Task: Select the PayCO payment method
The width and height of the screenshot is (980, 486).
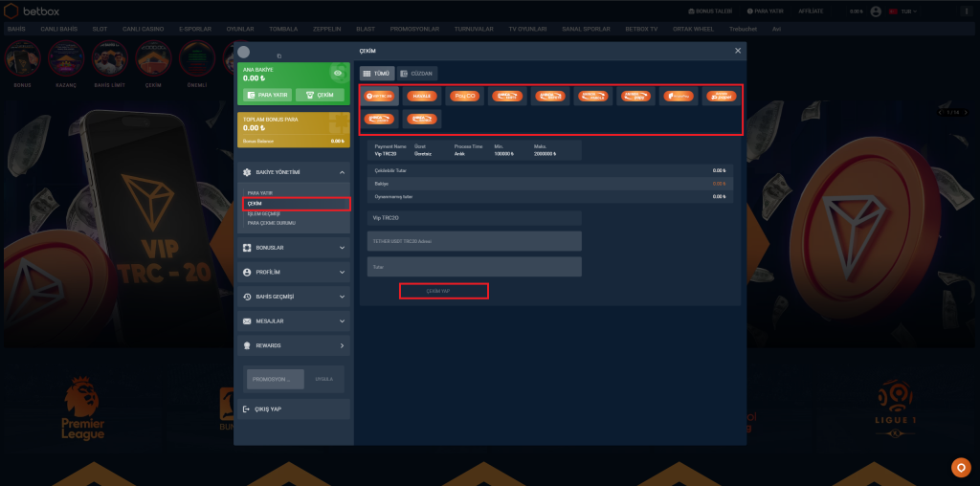Action: pos(465,97)
